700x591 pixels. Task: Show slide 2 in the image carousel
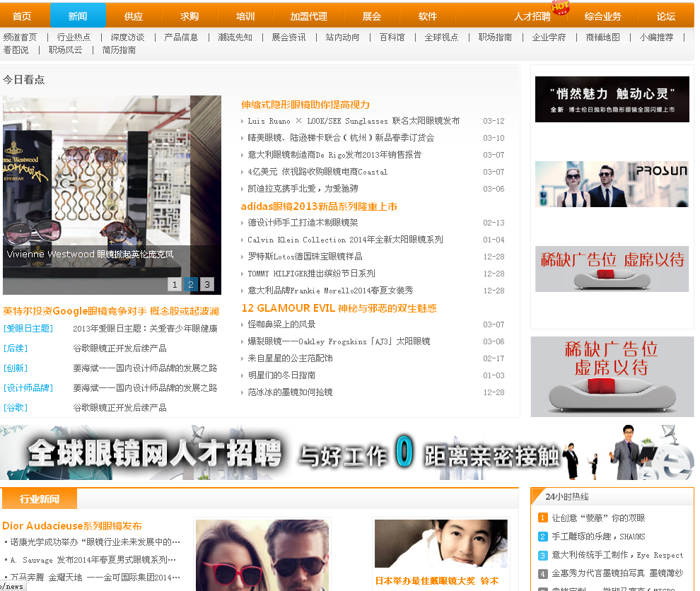[x=191, y=284]
